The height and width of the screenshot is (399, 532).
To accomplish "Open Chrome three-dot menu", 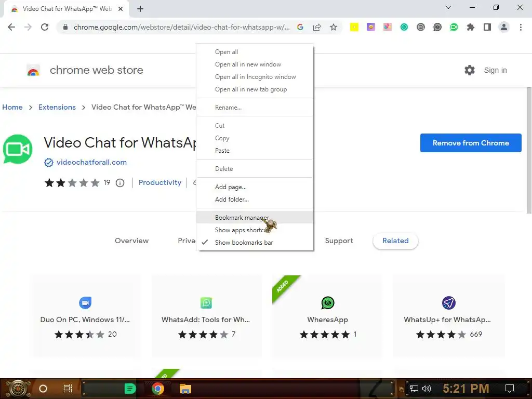I will (521, 27).
